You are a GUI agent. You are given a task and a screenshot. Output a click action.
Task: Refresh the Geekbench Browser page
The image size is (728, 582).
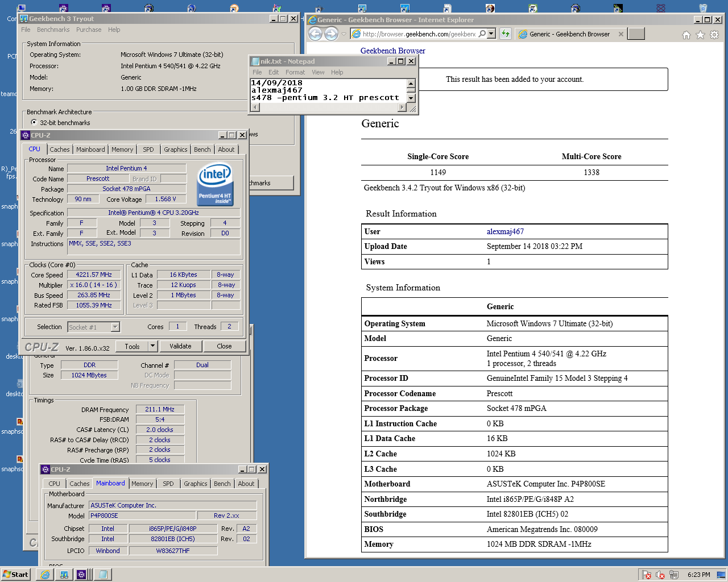(x=505, y=34)
